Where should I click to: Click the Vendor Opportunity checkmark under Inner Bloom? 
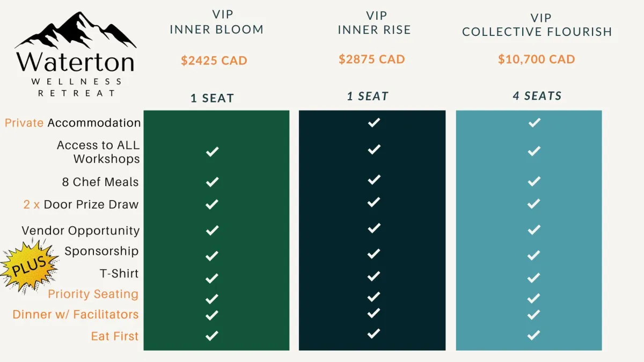tap(212, 230)
